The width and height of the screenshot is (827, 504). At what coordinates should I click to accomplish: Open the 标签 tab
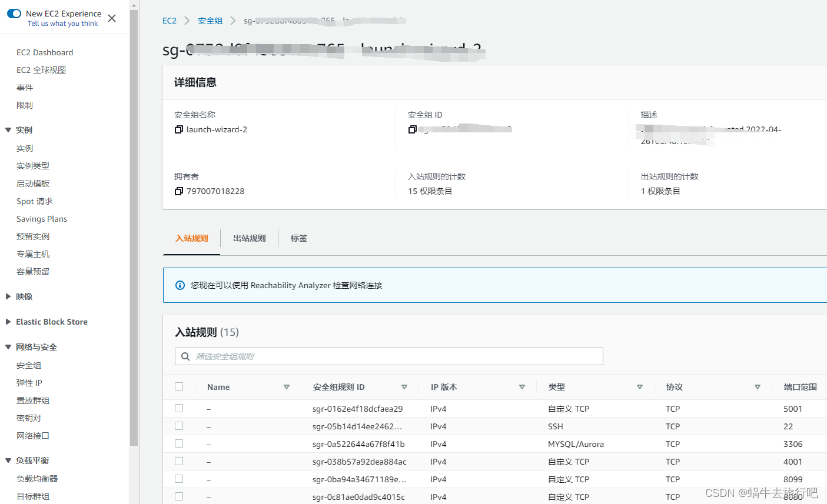click(298, 238)
